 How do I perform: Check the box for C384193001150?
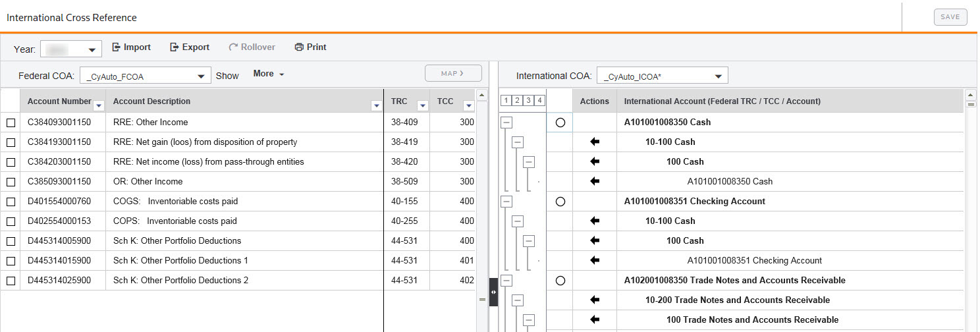pos(11,142)
